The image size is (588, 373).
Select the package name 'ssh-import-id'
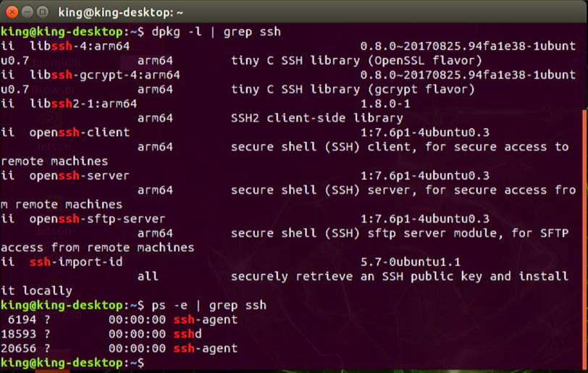click(x=76, y=262)
